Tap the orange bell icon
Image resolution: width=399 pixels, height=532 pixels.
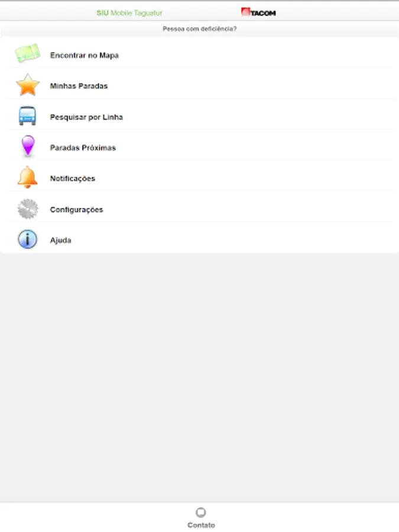[x=27, y=177]
